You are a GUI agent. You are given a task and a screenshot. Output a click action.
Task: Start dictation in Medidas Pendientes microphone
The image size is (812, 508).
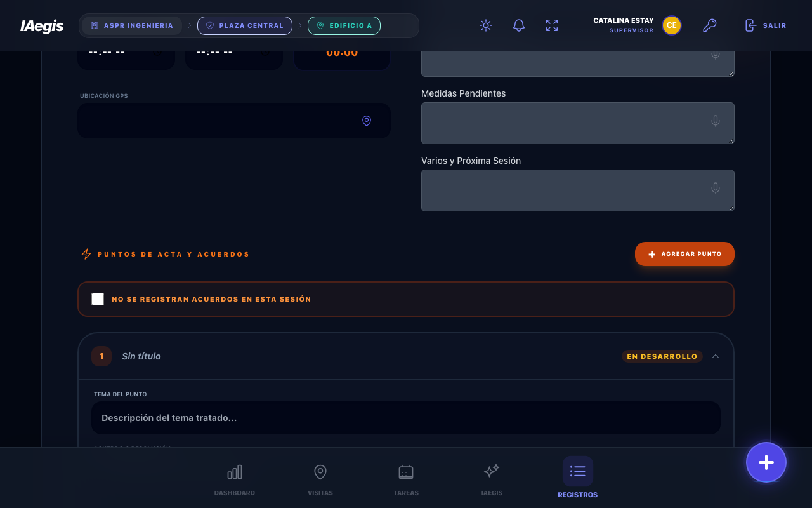tap(716, 121)
